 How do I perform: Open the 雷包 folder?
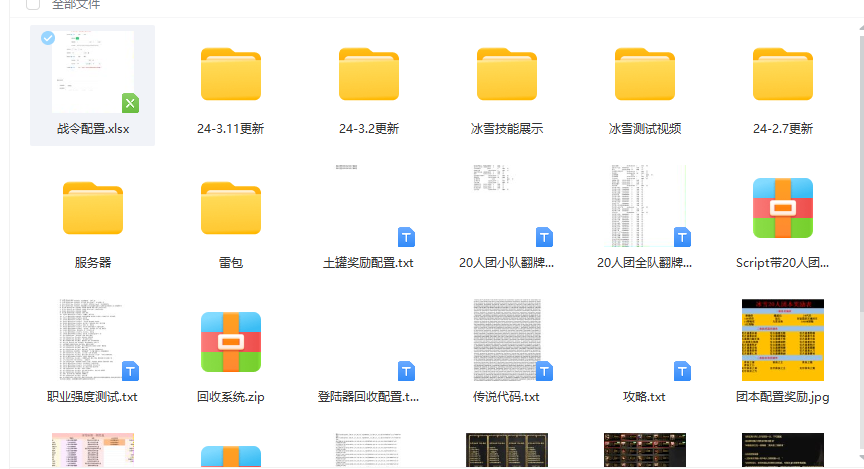point(230,208)
